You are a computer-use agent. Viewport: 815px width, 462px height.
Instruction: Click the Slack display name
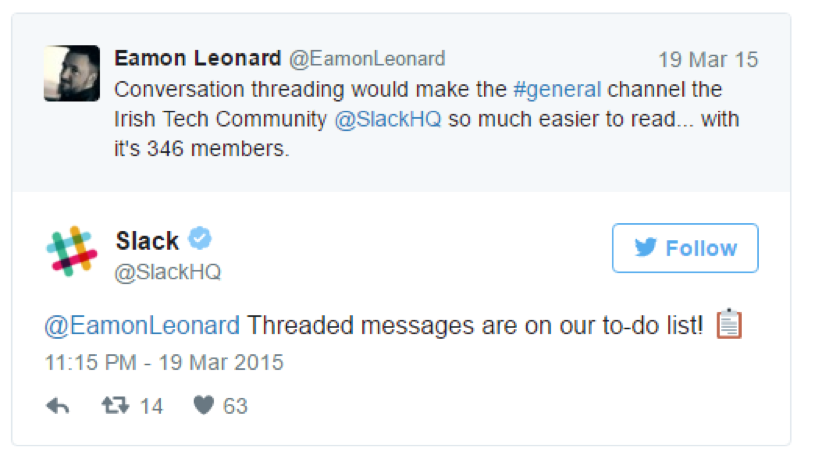click(x=147, y=241)
